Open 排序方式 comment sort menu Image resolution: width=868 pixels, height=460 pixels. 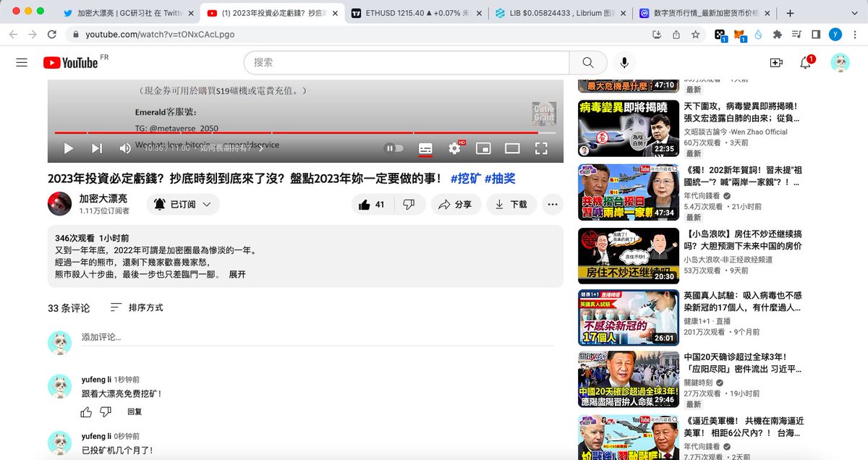point(137,307)
